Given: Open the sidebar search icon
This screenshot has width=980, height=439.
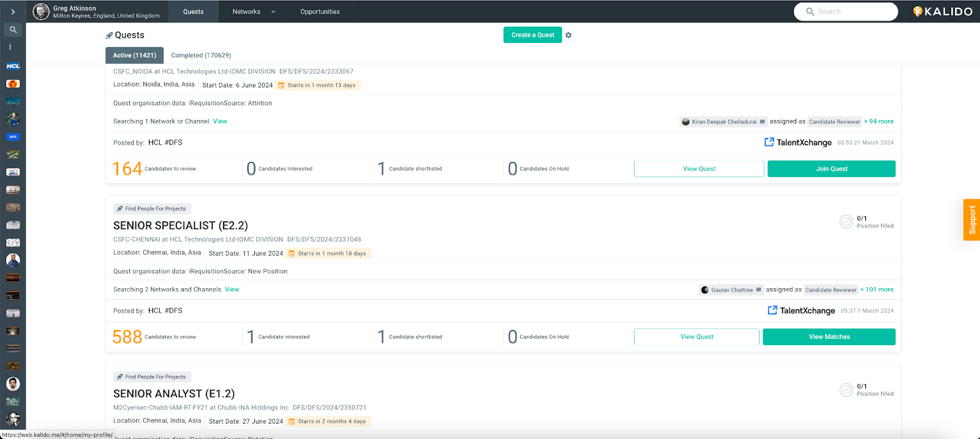Looking at the screenshot, I should coord(13,29).
